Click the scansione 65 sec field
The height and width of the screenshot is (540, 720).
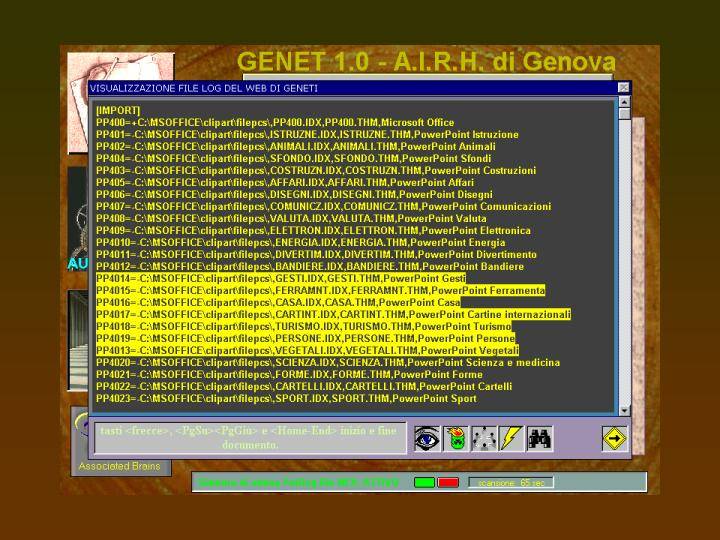point(511,483)
